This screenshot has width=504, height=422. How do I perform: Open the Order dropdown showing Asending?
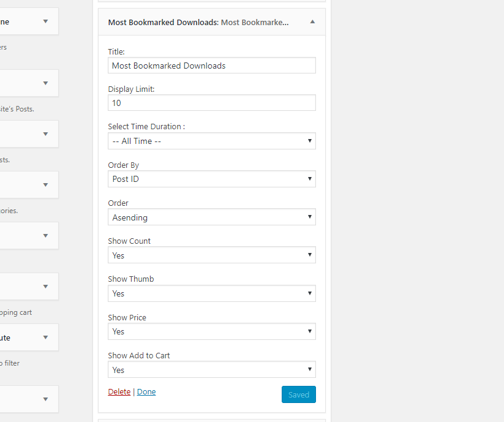211,217
